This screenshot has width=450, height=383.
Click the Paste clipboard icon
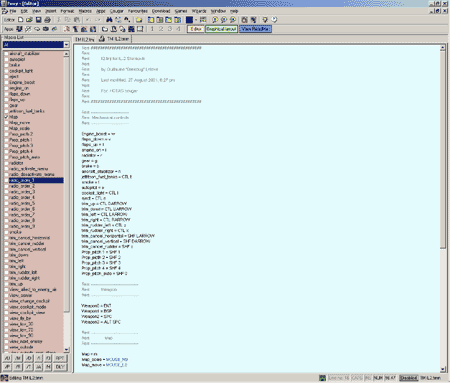pyautogui.click(x=76, y=20)
